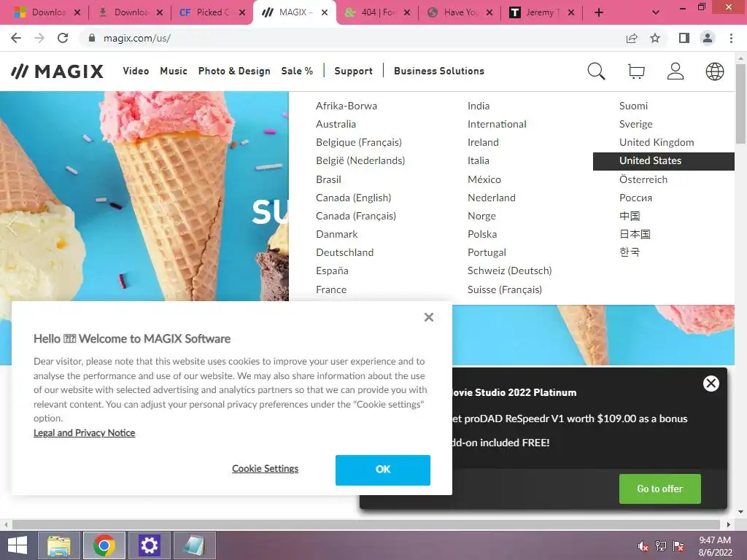The width and height of the screenshot is (747, 560).
Task: Open a new browser tab
Action: (599, 12)
